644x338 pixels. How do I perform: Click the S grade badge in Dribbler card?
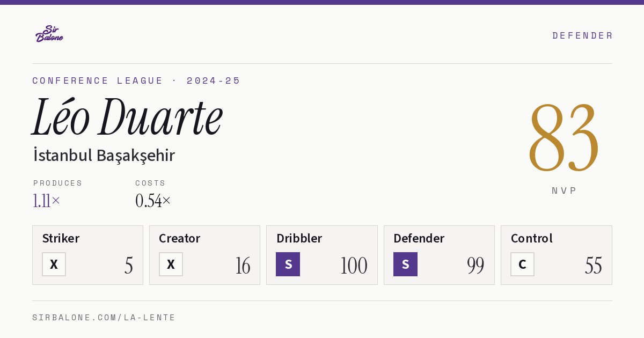click(288, 264)
